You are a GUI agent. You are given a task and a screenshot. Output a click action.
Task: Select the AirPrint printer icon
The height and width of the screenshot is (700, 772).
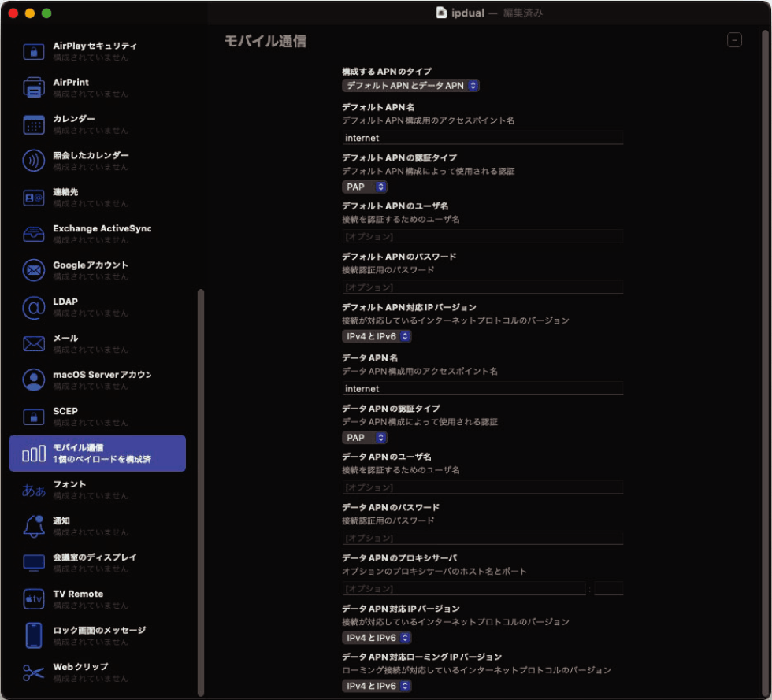click(x=33, y=87)
